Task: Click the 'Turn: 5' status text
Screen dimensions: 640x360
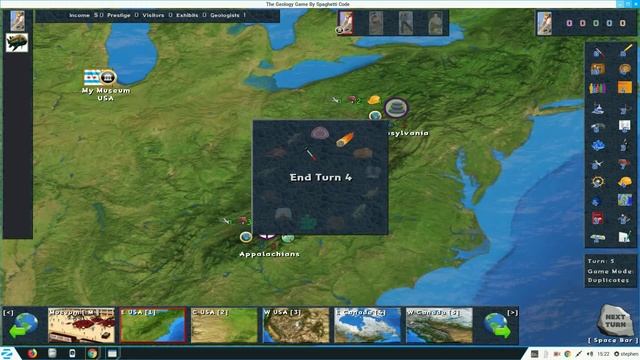Action: [x=601, y=261]
